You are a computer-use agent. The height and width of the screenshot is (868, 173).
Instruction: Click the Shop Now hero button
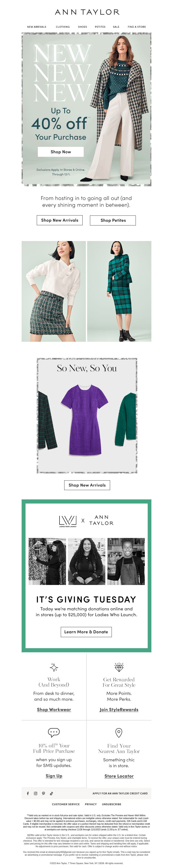click(x=61, y=152)
